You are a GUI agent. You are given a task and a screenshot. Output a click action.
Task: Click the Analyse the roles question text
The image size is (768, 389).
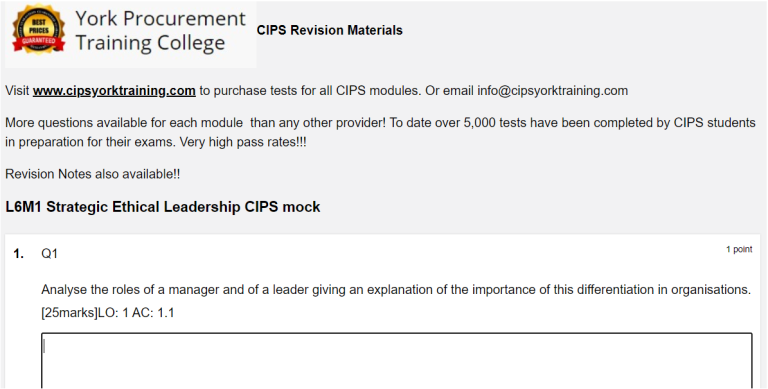pyautogui.click(x=396, y=290)
